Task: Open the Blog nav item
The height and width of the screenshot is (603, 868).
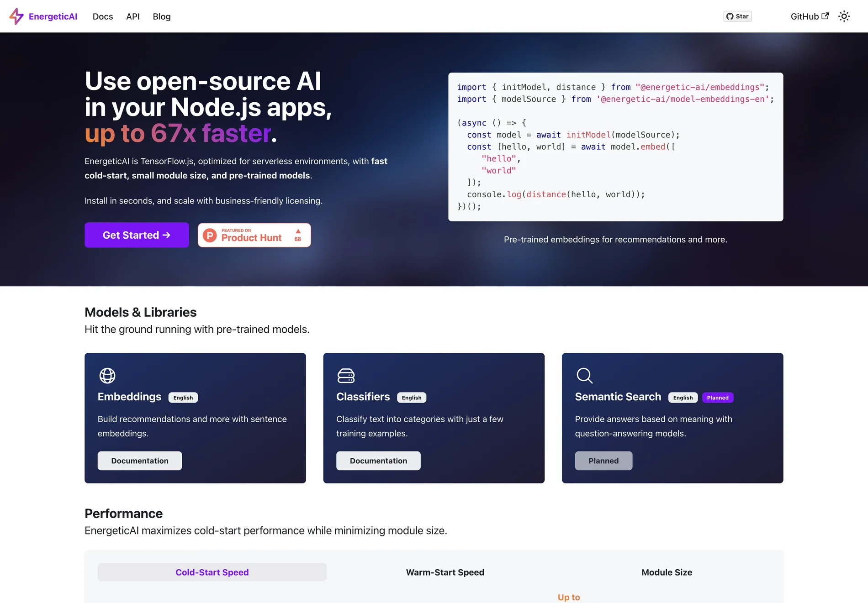Action: [x=162, y=16]
